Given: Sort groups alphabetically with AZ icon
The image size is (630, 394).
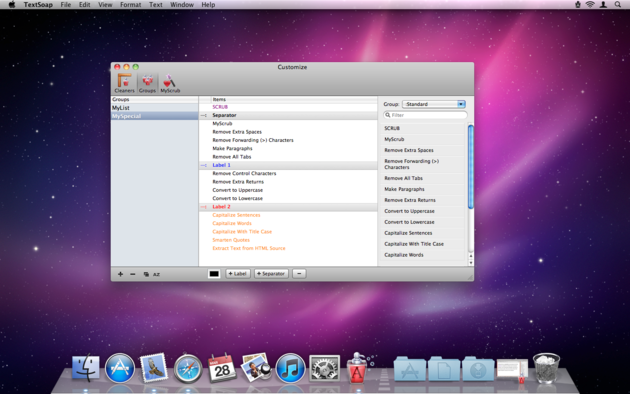Looking at the screenshot, I should coord(156,274).
